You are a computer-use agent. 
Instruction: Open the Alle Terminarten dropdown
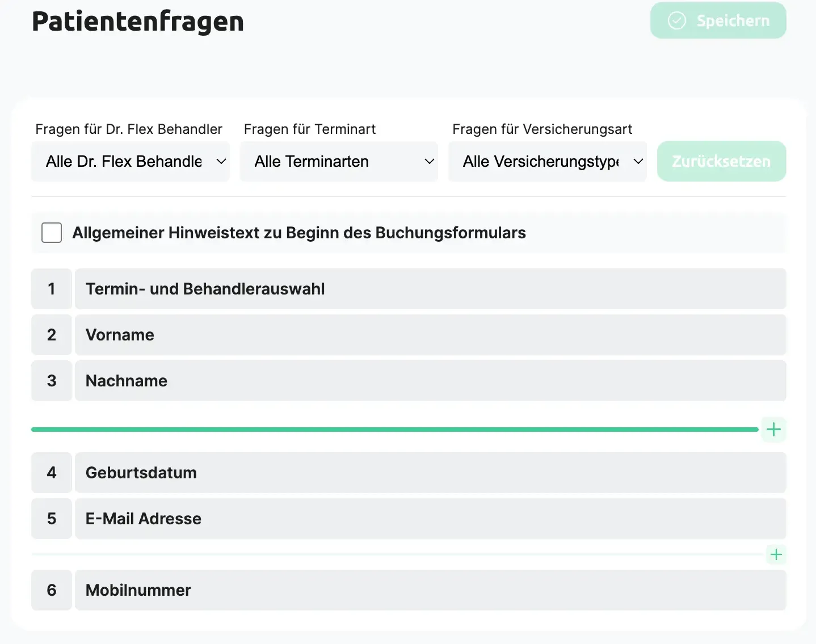point(339,162)
